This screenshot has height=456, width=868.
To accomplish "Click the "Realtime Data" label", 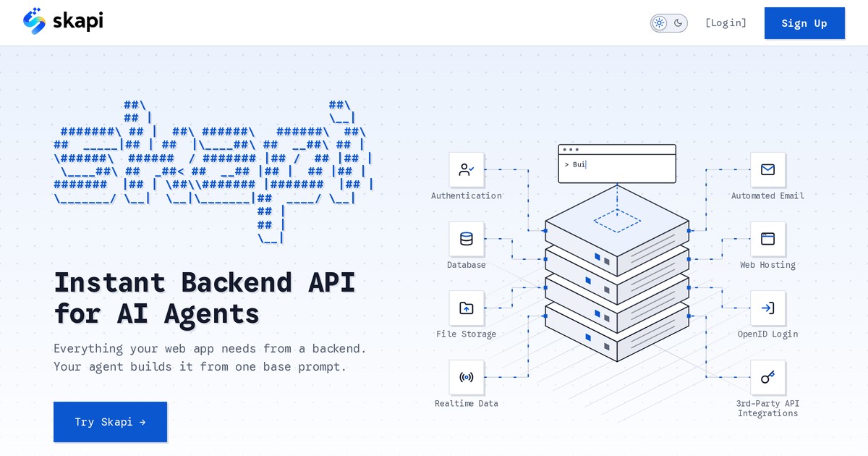I will tap(467, 404).
